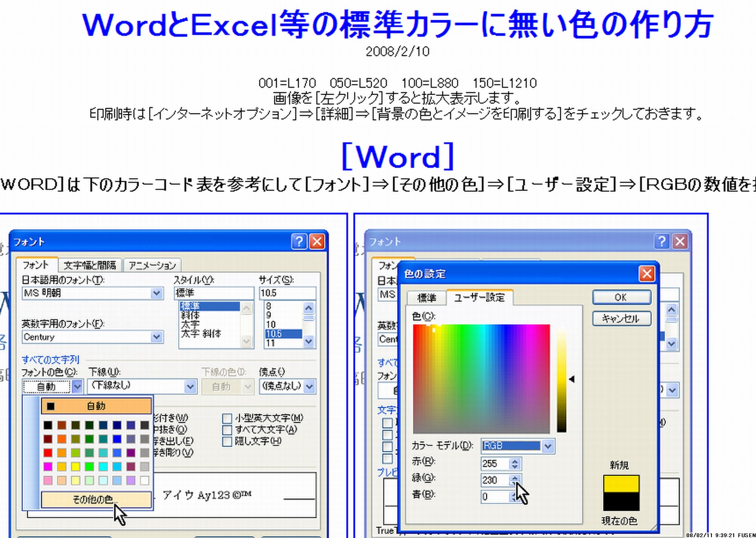Click the 緑(G) value field showing 230

pos(495,480)
